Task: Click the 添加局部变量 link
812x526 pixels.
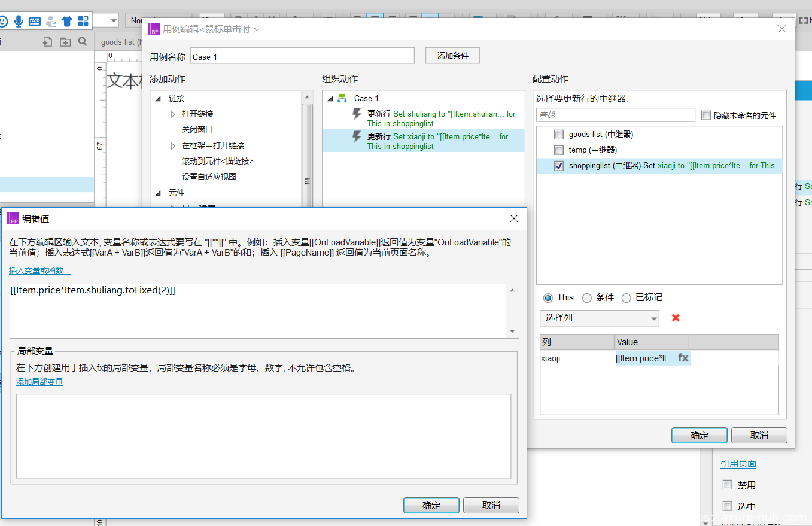Action: pyautogui.click(x=39, y=382)
